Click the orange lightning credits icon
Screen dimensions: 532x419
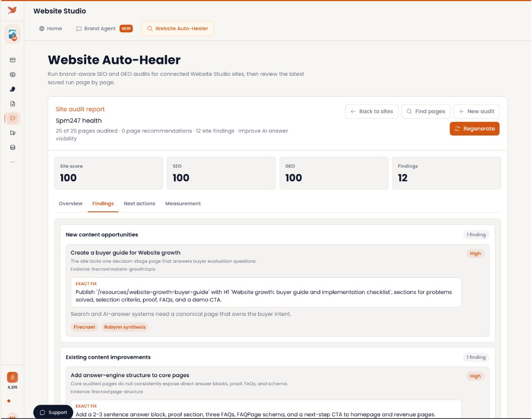(x=12, y=377)
